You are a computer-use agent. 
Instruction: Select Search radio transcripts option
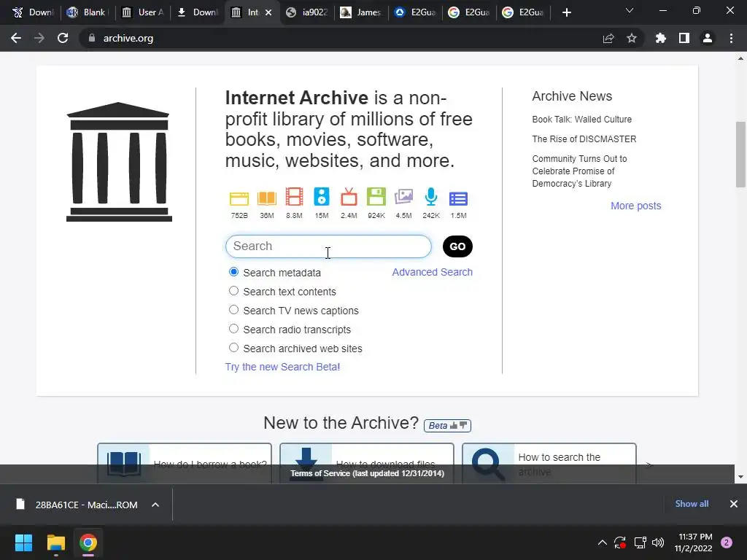233,329
